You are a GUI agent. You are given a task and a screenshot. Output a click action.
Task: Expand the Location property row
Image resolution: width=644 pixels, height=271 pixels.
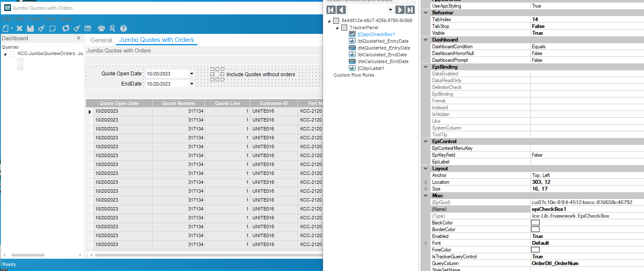click(x=425, y=182)
